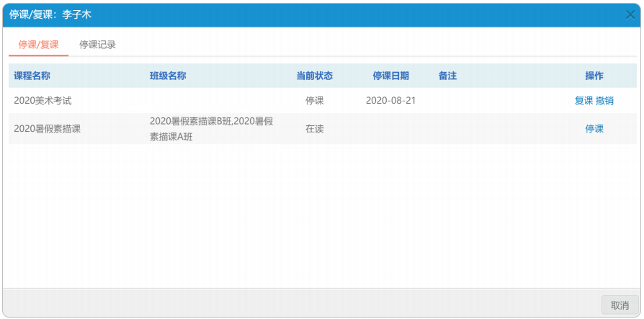
Task: Switch to the 停课记录 tab
Action: point(97,45)
